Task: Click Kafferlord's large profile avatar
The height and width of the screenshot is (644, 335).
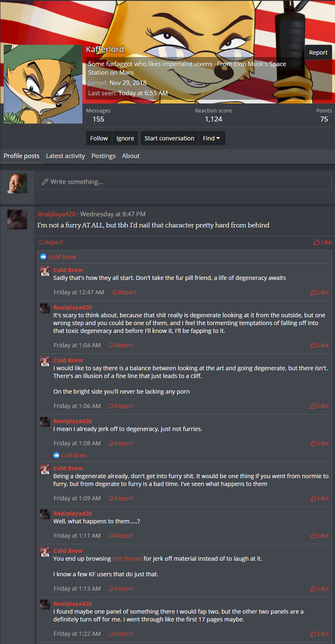Action: click(x=43, y=84)
